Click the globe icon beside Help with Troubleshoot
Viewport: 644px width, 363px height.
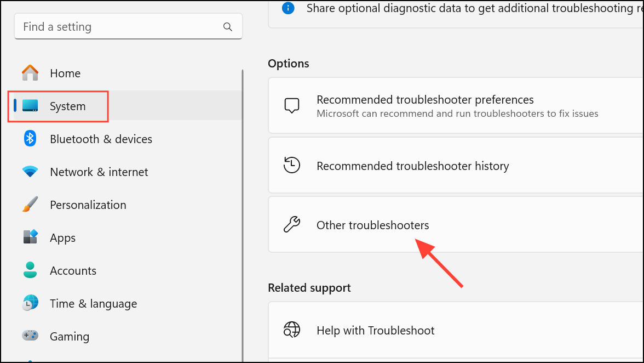pos(292,330)
